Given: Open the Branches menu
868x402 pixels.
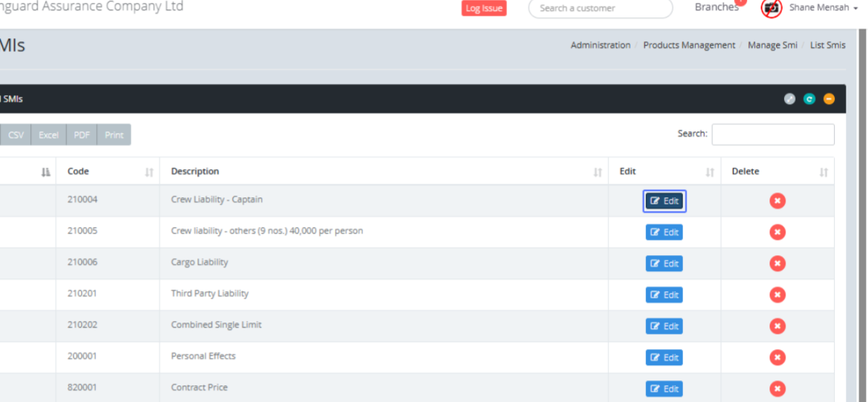Looking at the screenshot, I should (716, 7).
